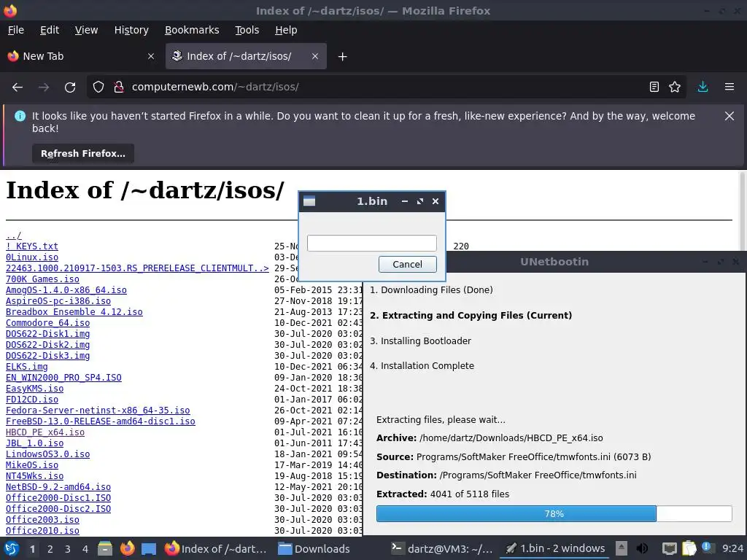Open the Firefox hamburger application menu
Viewport: 747px width, 560px height.
tap(729, 87)
